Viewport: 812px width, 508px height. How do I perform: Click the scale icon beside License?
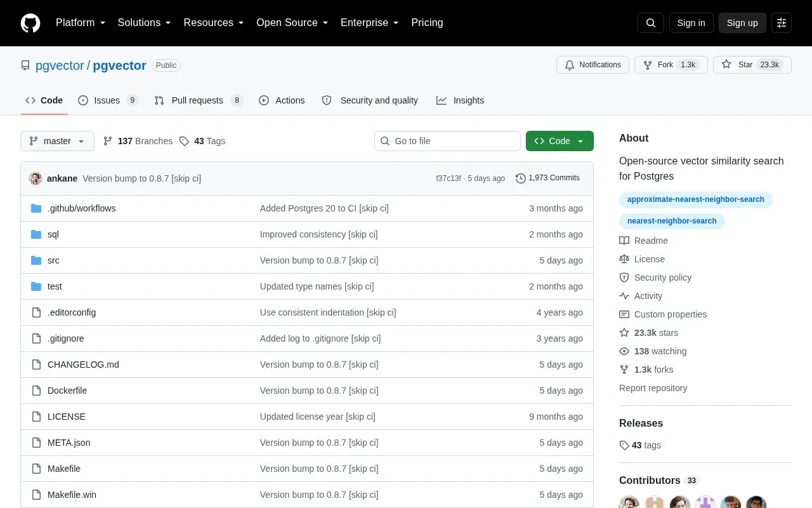click(x=624, y=259)
